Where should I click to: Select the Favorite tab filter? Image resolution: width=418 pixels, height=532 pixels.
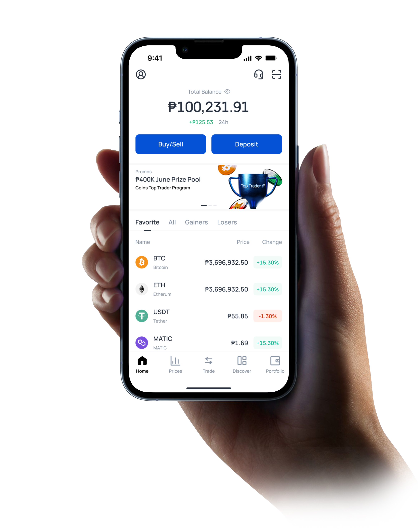click(x=147, y=222)
